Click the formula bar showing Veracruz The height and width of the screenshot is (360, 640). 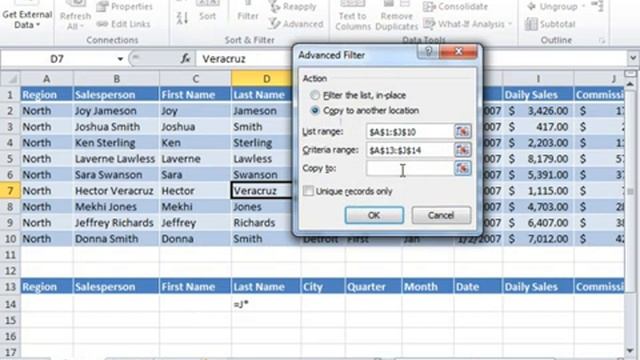[245, 59]
